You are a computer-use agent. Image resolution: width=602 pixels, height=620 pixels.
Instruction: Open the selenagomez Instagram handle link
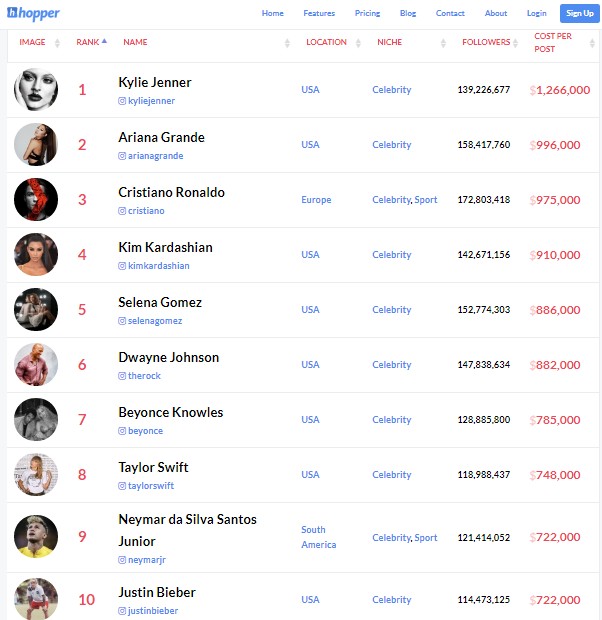pyautogui.click(x=155, y=321)
